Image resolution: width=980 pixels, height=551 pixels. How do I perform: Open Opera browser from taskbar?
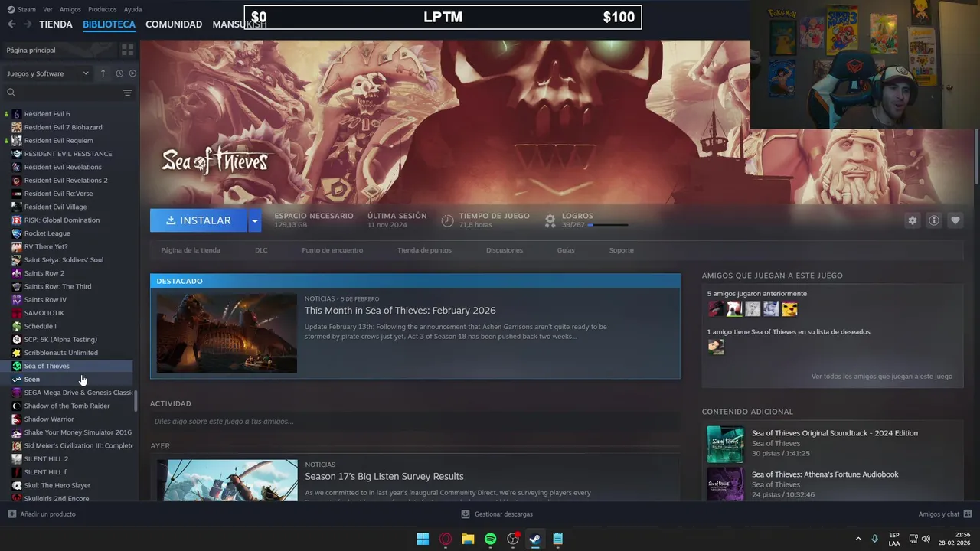click(446, 539)
